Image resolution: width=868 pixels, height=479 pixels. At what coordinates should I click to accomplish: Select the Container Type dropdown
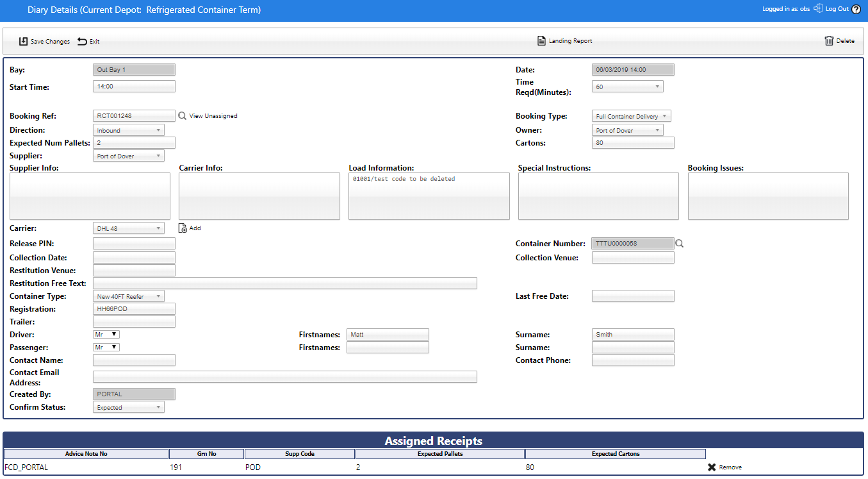click(129, 296)
